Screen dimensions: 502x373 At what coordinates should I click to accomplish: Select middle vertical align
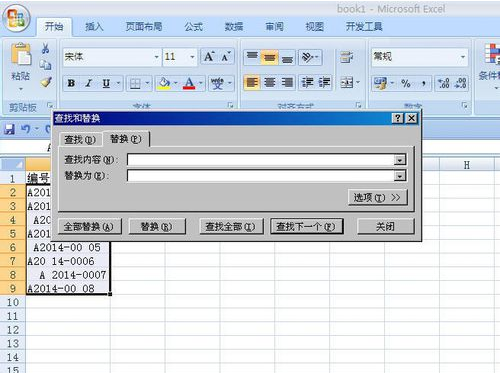[270, 57]
